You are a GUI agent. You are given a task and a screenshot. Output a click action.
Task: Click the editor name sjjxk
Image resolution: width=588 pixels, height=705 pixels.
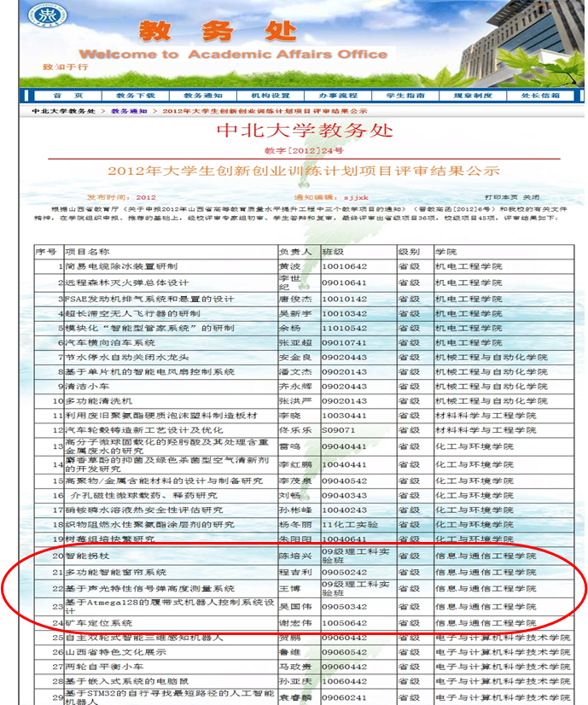point(356,197)
